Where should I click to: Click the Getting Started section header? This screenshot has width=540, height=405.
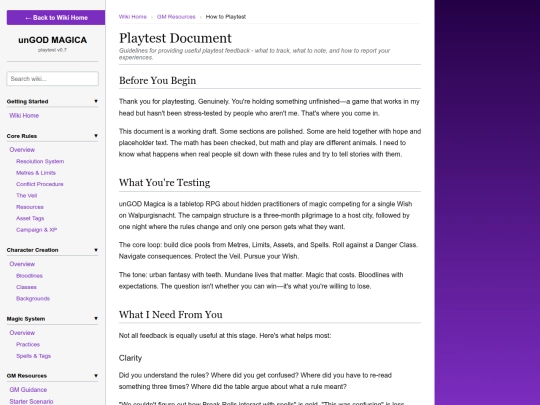click(x=27, y=102)
